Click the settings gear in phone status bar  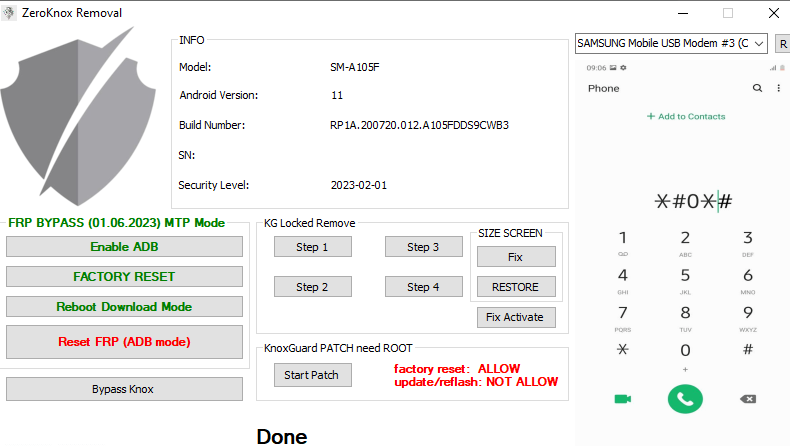click(623, 68)
